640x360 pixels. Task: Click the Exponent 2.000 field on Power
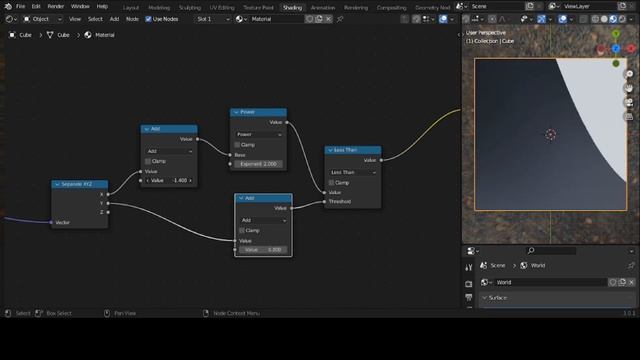(258, 164)
